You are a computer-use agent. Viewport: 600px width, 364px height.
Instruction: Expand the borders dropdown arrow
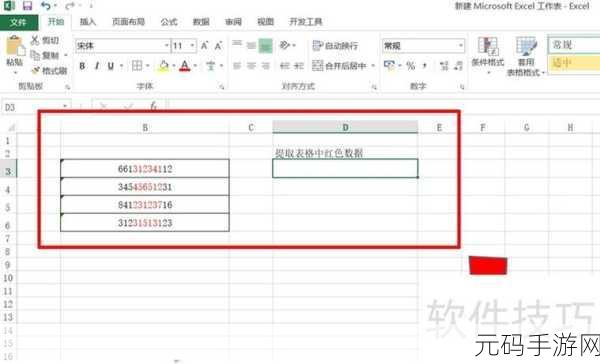(147, 66)
